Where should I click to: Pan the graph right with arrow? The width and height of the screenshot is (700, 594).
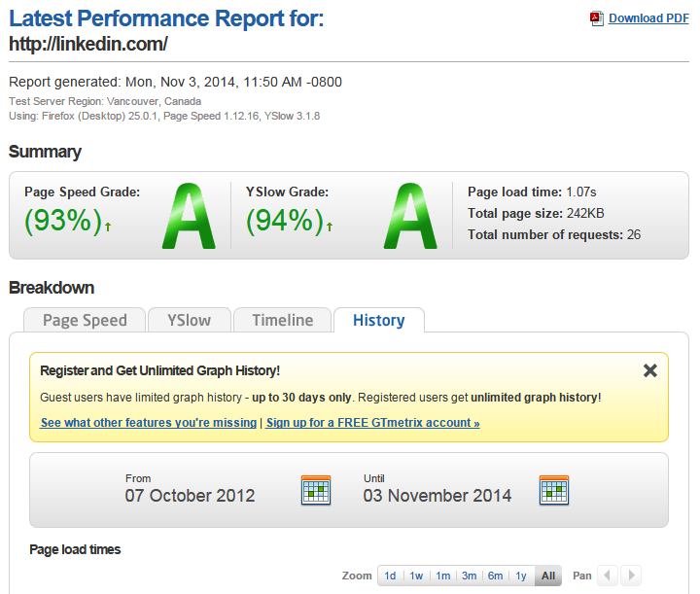click(631, 576)
